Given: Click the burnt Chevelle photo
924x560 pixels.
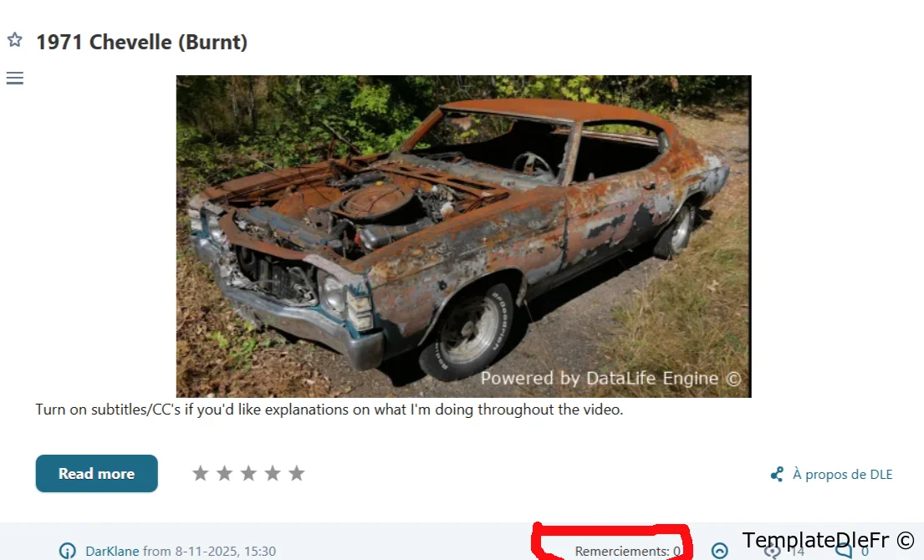Looking at the screenshot, I should [x=464, y=237].
